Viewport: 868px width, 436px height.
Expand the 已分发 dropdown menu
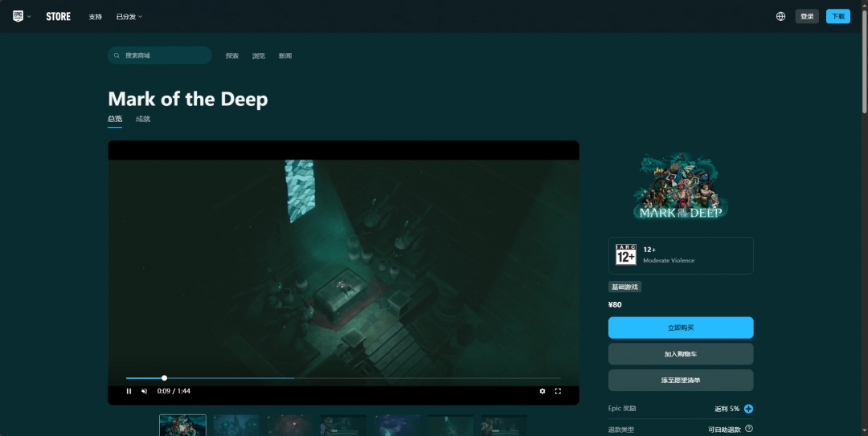tap(129, 16)
